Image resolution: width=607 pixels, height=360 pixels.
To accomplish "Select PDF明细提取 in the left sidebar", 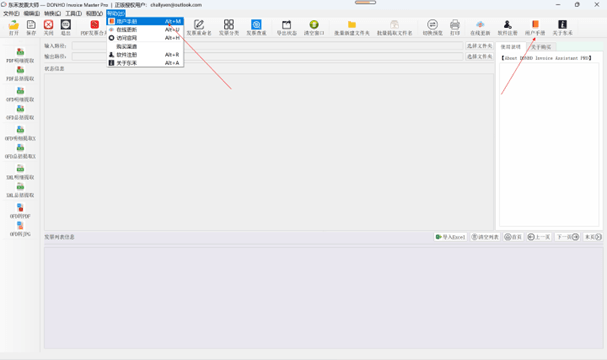I will 20,55.
